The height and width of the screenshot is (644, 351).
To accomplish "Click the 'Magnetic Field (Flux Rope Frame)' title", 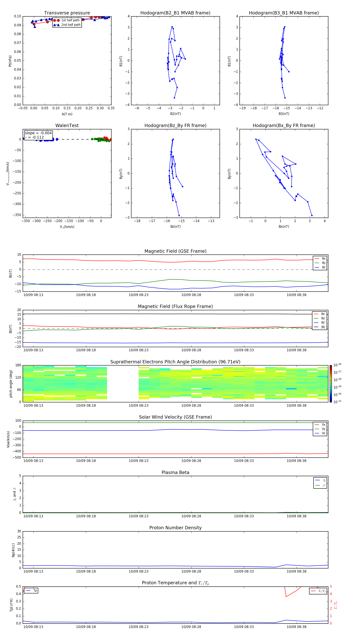I will coord(175,307).
